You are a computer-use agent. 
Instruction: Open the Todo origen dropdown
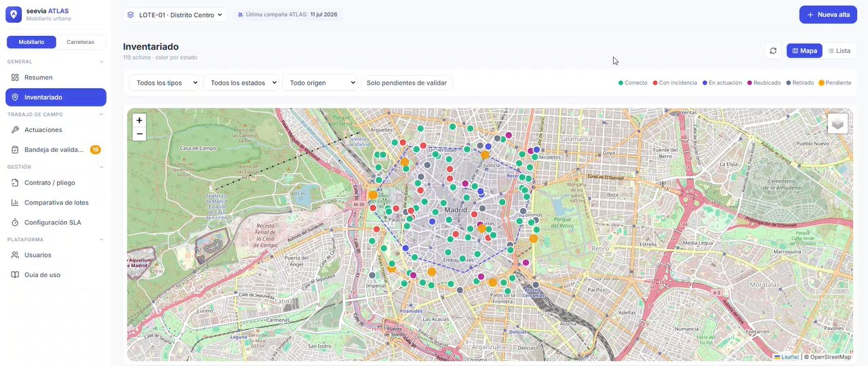[319, 83]
